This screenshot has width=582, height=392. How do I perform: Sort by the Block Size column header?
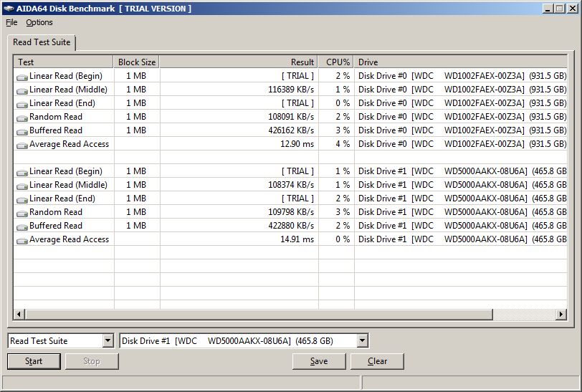[137, 62]
